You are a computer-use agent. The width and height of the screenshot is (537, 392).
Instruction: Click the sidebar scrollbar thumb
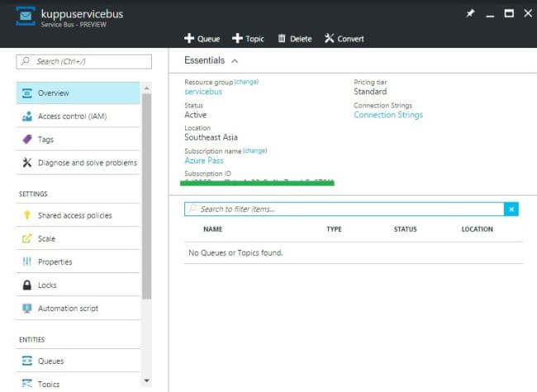click(146, 196)
